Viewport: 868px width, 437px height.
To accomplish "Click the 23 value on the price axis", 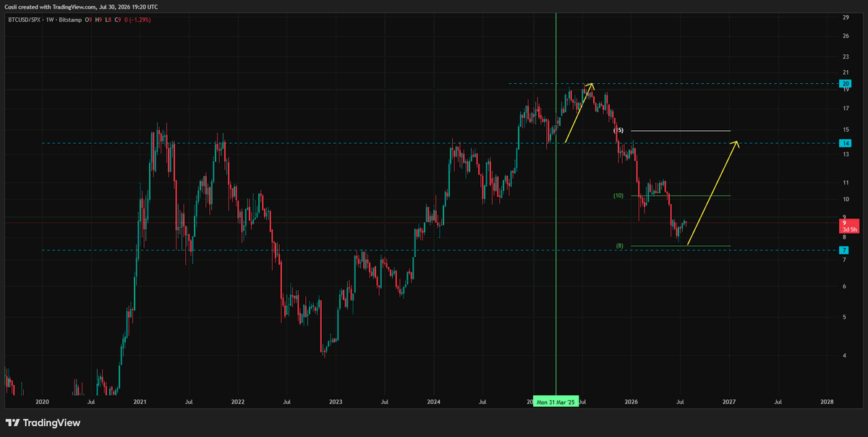I will pos(845,56).
